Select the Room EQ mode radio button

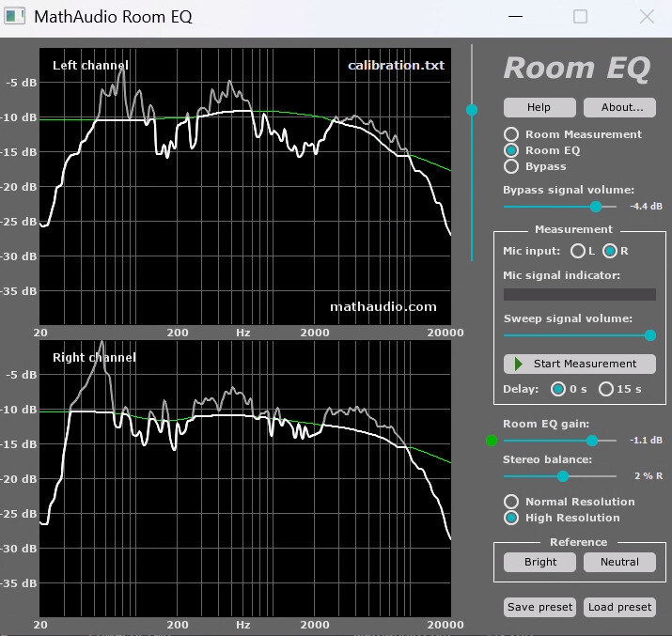[x=511, y=150]
